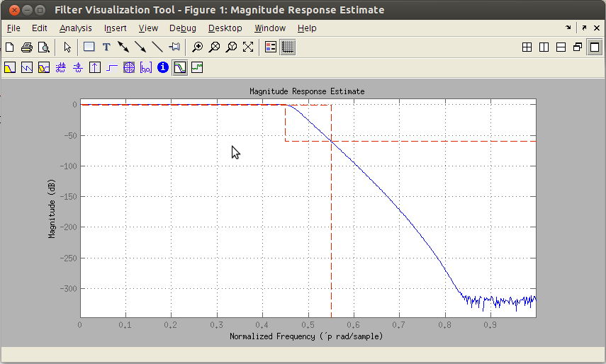Open the Insert menu

tap(115, 28)
